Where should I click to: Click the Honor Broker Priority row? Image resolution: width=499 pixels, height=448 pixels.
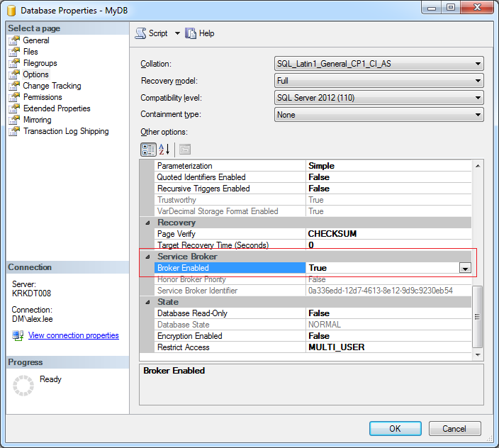pos(313,279)
